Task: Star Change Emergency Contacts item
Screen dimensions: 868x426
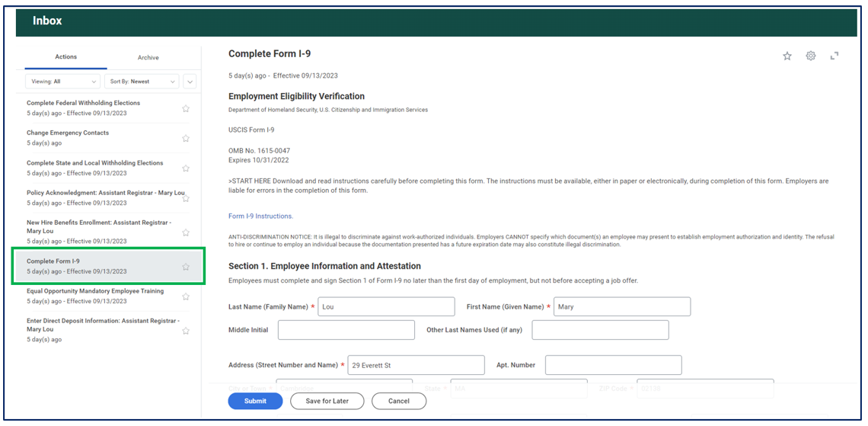Action: tap(186, 139)
